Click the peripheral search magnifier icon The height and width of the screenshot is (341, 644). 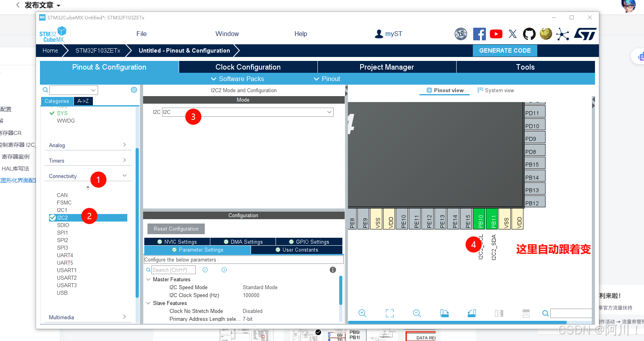[45, 90]
